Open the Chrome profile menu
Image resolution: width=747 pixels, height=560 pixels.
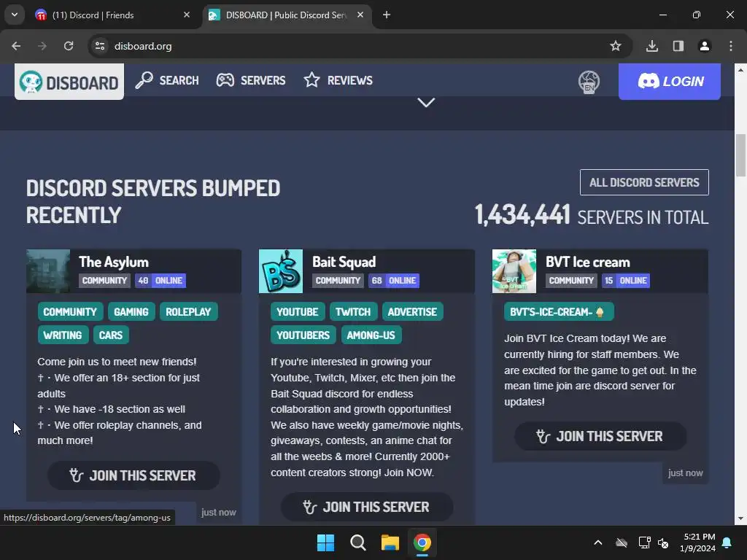click(705, 46)
